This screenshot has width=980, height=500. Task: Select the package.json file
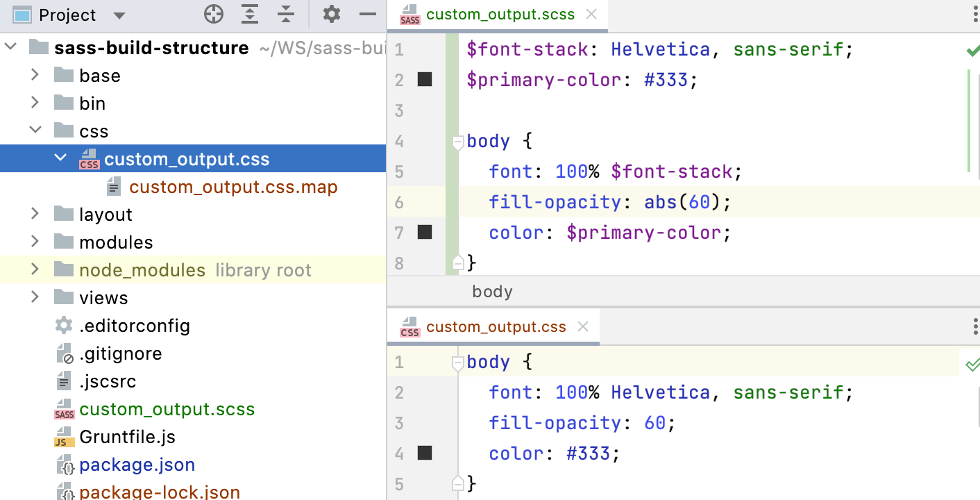[137, 464]
